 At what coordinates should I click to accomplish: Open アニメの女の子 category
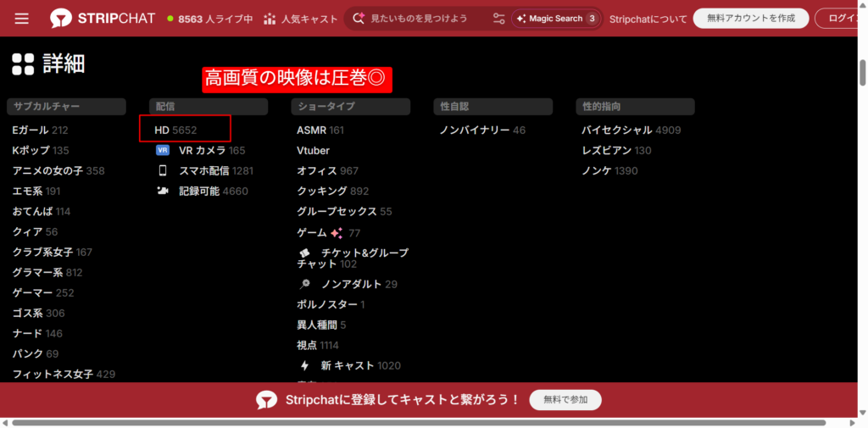(x=58, y=171)
